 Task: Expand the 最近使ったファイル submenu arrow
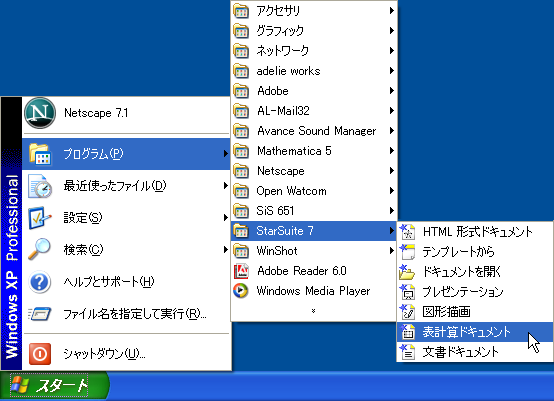[x=225, y=186]
